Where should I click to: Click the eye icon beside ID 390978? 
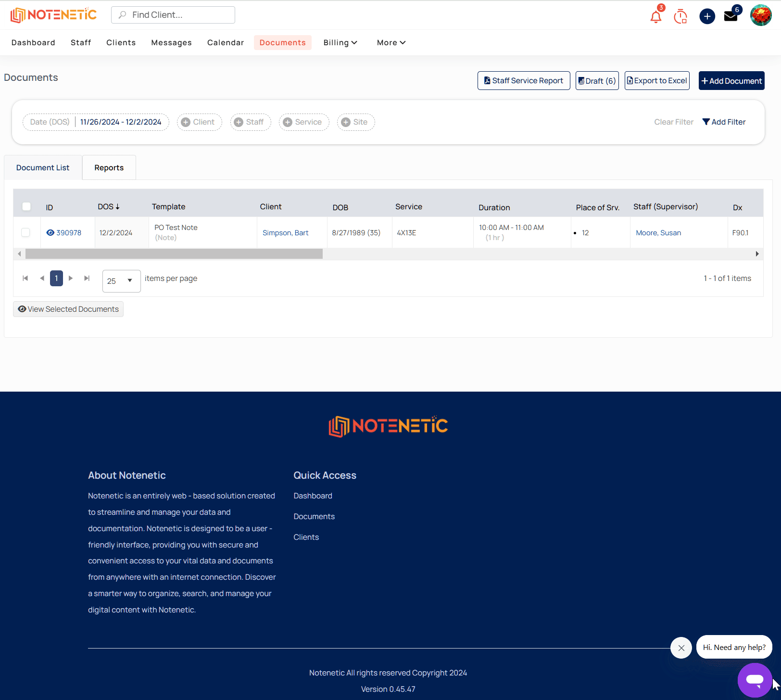(x=50, y=233)
